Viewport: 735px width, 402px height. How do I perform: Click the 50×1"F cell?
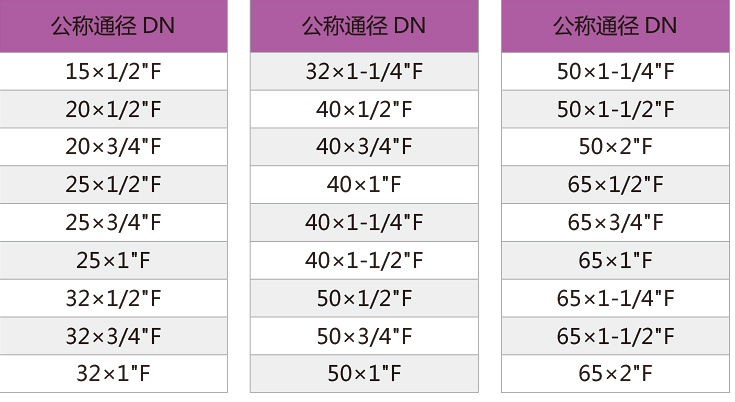(x=364, y=373)
